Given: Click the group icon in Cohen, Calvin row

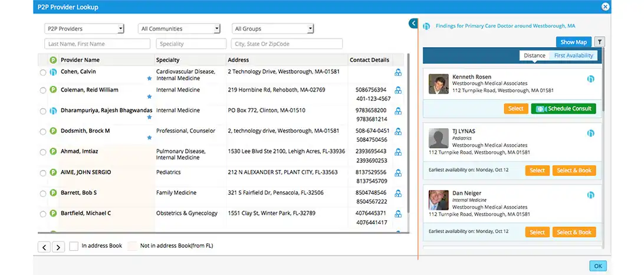Looking at the screenshot, I should [398, 73].
